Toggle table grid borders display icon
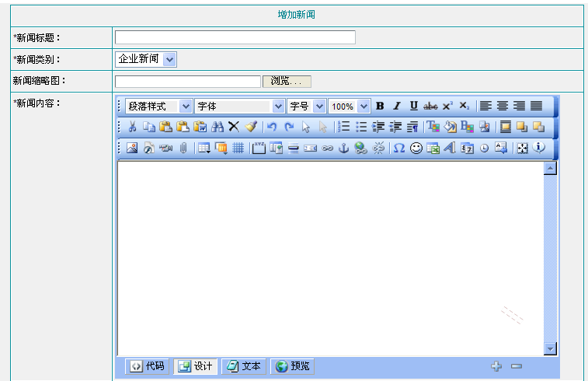 coord(238,148)
